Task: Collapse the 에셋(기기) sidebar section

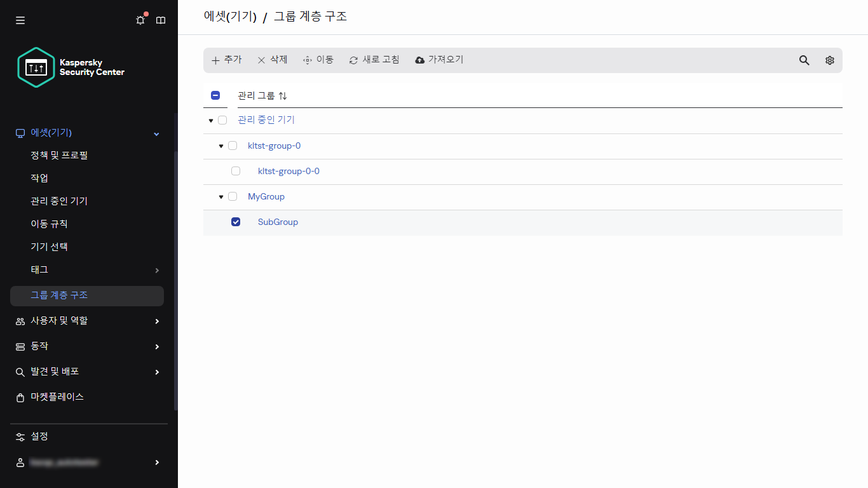Action: click(x=156, y=133)
